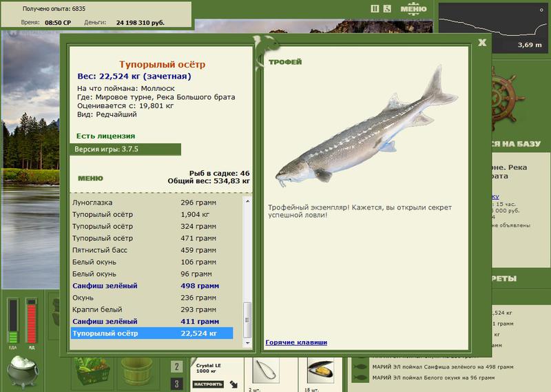
Task: Click fish icon beside Белого окуня log entry
Action: (x=360, y=378)
